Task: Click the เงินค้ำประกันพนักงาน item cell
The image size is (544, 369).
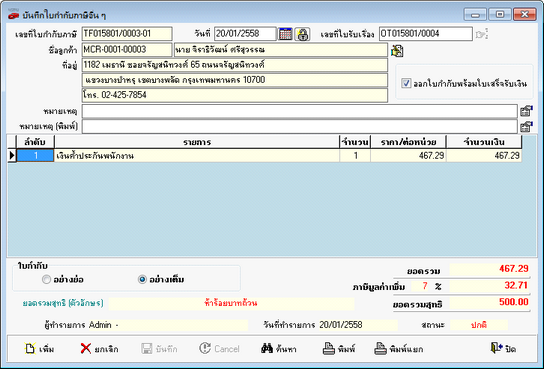Action: tap(197, 156)
